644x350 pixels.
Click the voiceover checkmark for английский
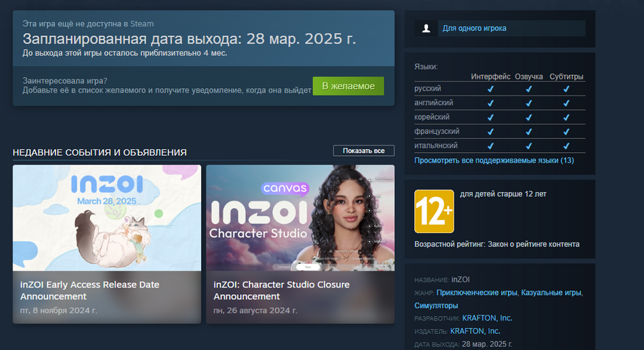529,103
